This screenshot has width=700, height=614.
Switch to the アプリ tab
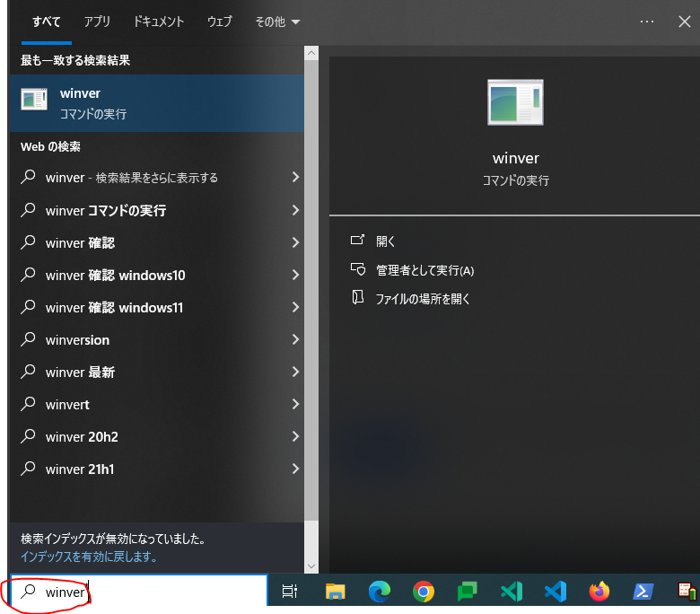tap(97, 22)
